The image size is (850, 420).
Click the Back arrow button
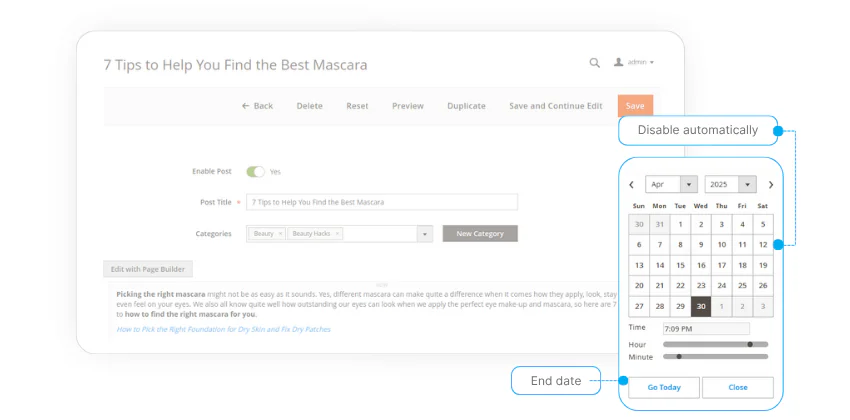tap(257, 106)
